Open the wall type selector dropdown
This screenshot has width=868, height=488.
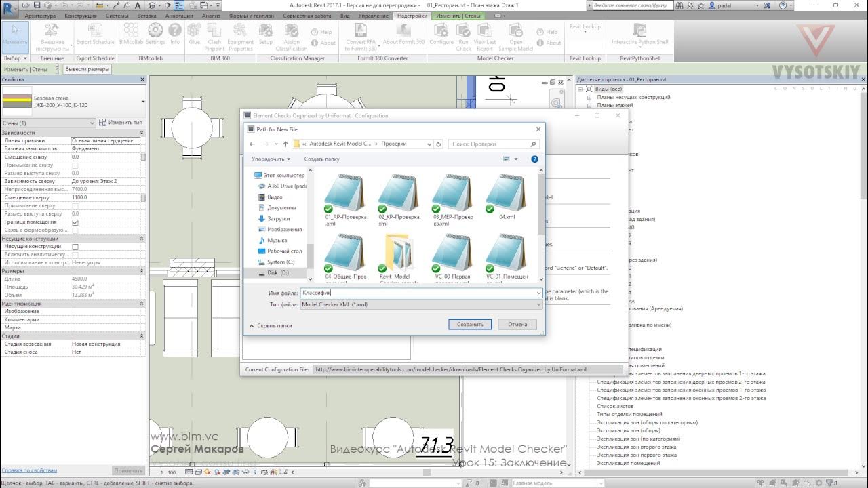click(143, 101)
